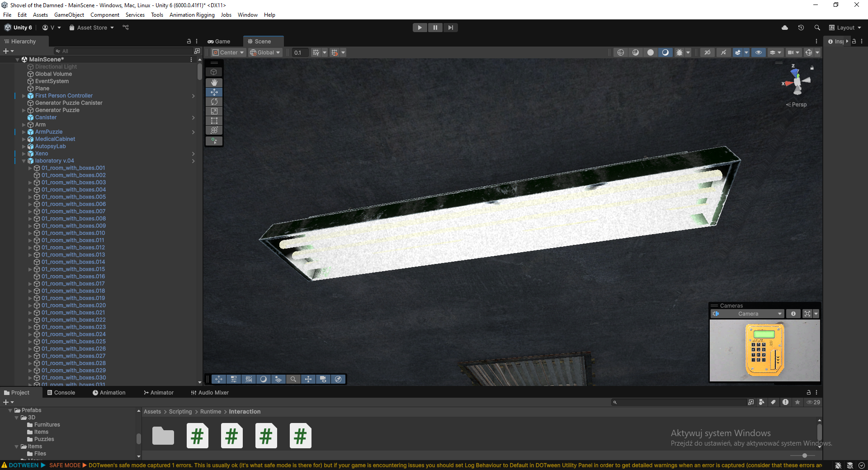Expand the MedicalCabinet hierarchy item
868x470 pixels.
[24, 139]
